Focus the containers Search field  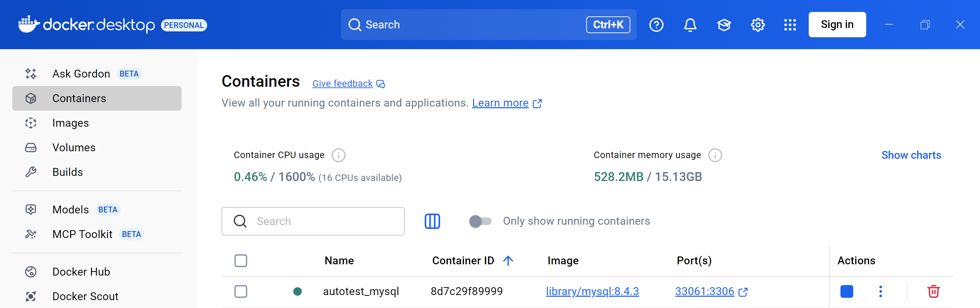pos(313,221)
